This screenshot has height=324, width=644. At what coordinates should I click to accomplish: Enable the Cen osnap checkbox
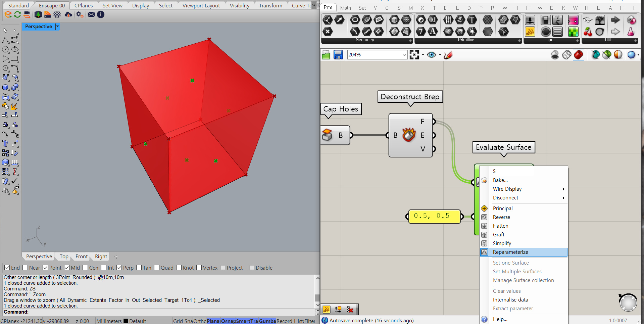(x=85, y=268)
